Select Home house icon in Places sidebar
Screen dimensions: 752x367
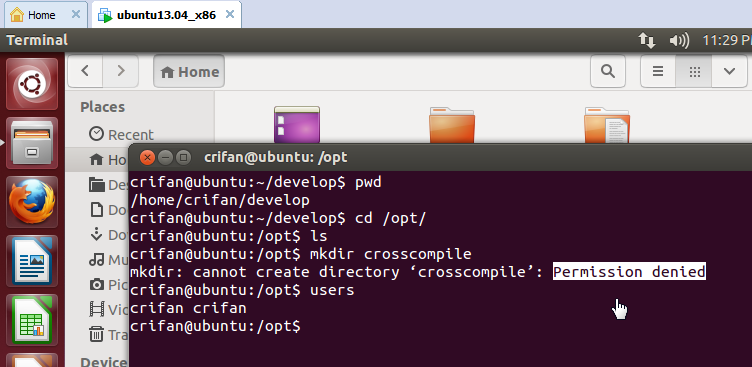pos(96,159)
